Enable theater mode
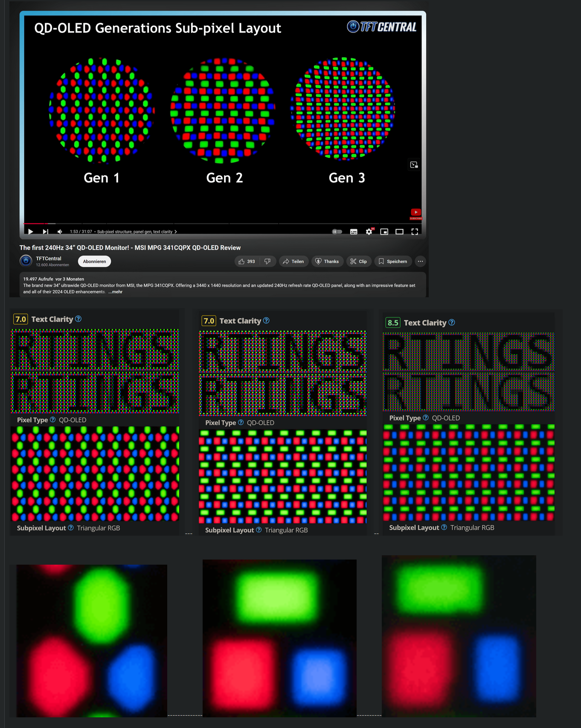581x728 pixels. pyautogui.click(x=400, y=232)
